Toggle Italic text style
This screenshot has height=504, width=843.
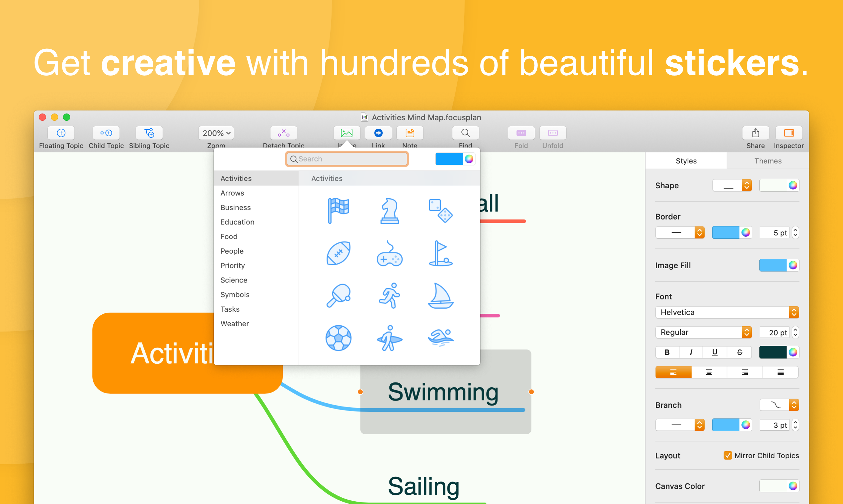click(691, 352)
